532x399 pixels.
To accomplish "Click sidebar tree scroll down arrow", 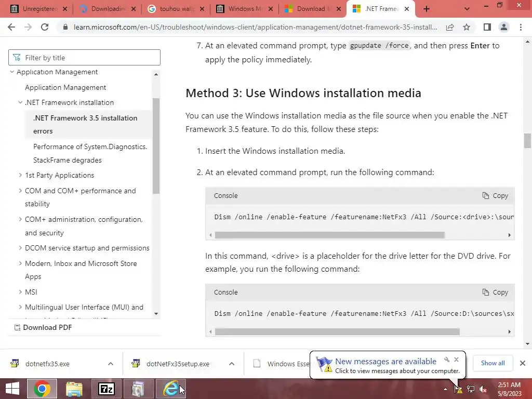I will click(x=156, y=313).
